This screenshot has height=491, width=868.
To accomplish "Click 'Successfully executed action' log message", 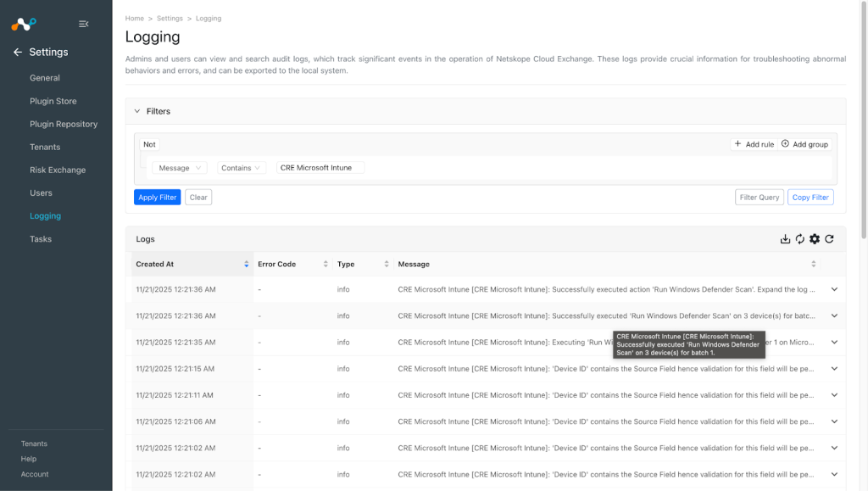I will 606,289.
